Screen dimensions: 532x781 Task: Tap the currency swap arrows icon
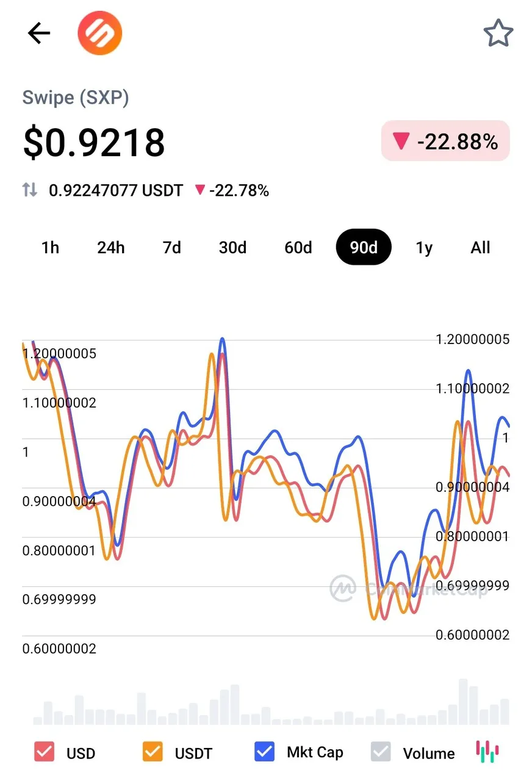pos(30,190)
